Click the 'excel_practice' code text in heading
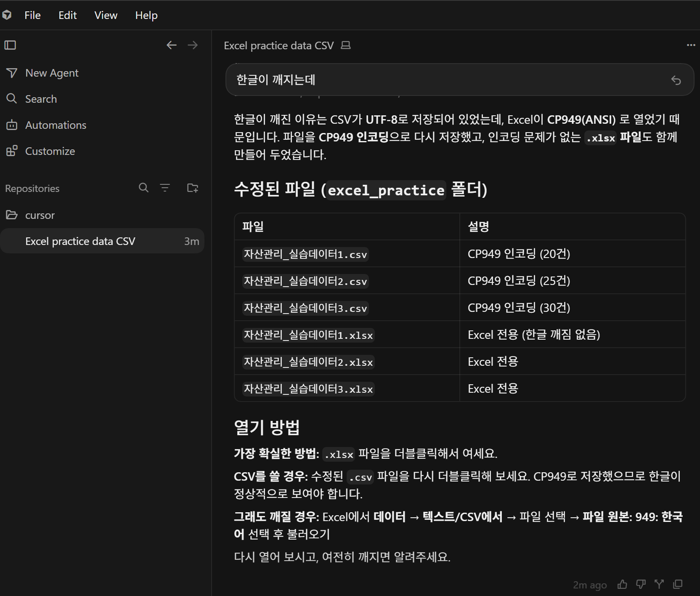The image size is (700, 596). click(x=386, y=190)
